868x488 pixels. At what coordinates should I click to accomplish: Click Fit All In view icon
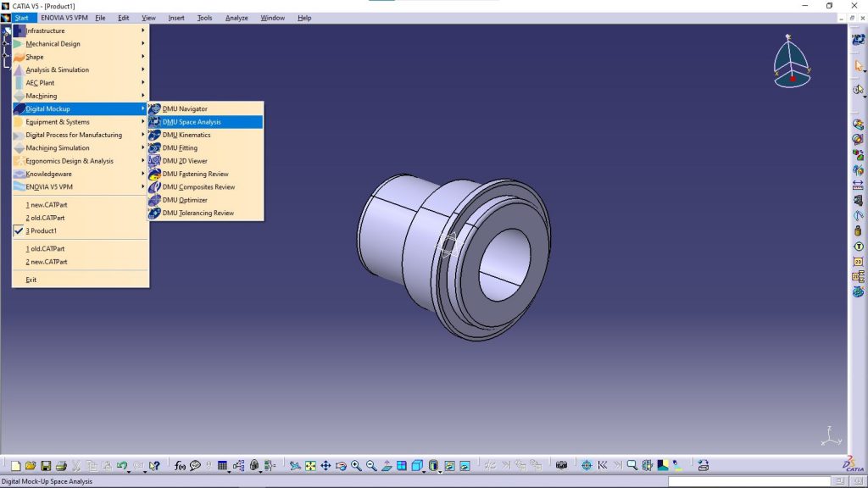click(310, 466)
